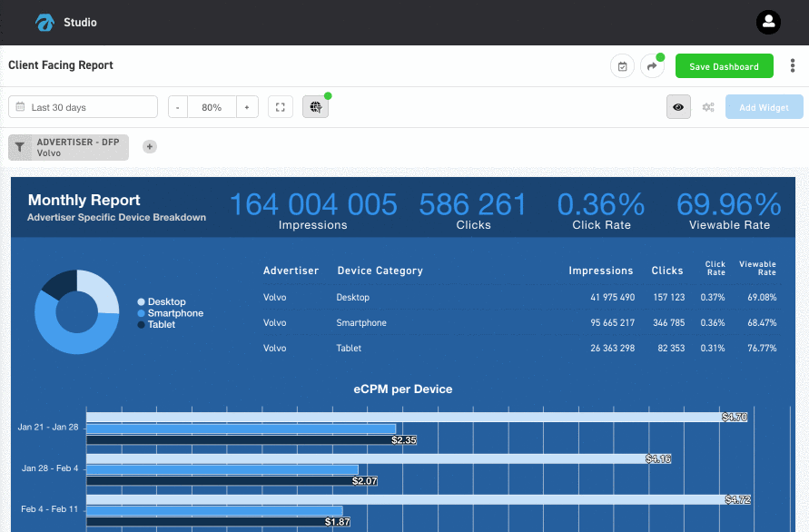Screen dimensions: 809x532
Task: Open the dashboard settings gear icon
Action: [x=709, y=106]
